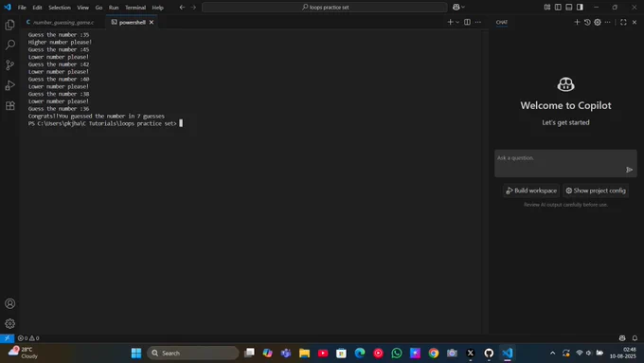Start a new chat in Copilot panel

click(x=577, y=22)
